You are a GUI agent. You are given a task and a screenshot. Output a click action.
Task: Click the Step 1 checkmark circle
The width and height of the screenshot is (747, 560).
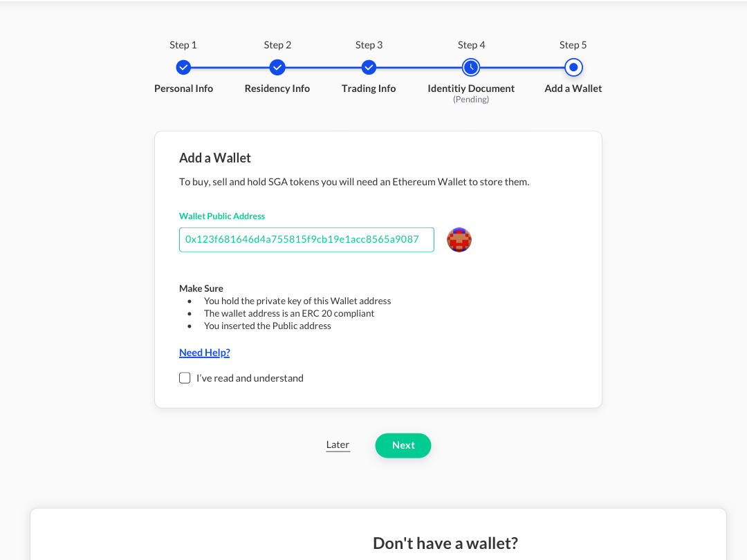pos(183,67)
